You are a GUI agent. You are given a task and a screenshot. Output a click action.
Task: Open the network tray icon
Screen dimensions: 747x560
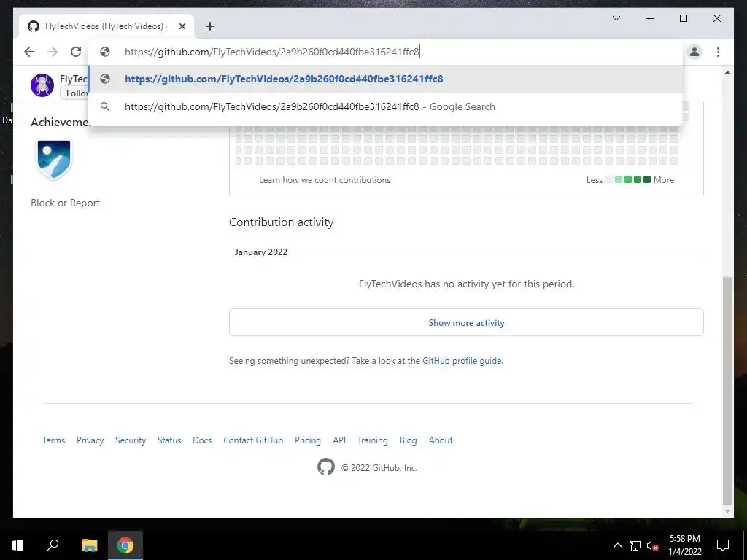pos(635,545)
